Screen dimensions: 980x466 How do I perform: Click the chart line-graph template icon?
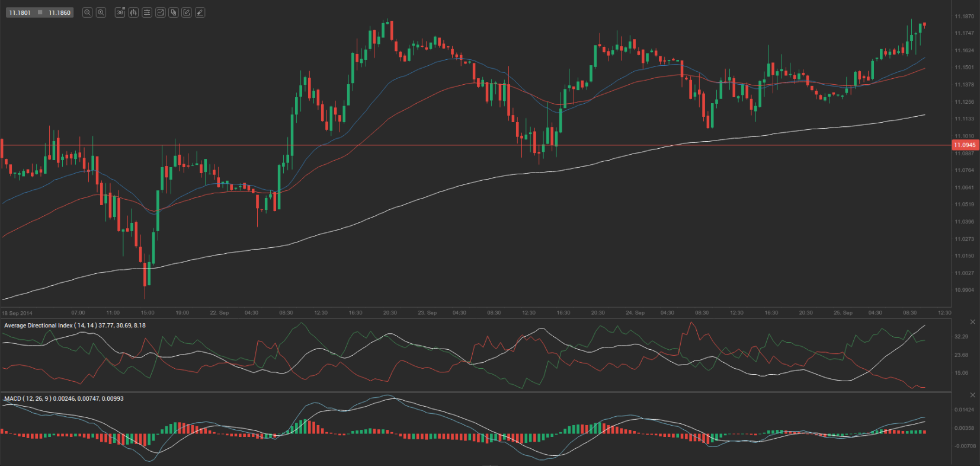(160, 12)
